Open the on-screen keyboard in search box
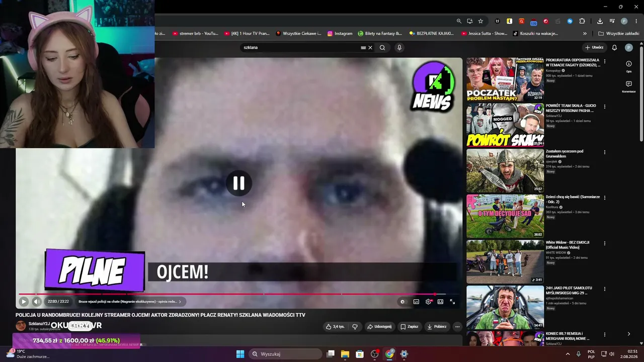This screenshot has height=362, width=644. (363, 48)
